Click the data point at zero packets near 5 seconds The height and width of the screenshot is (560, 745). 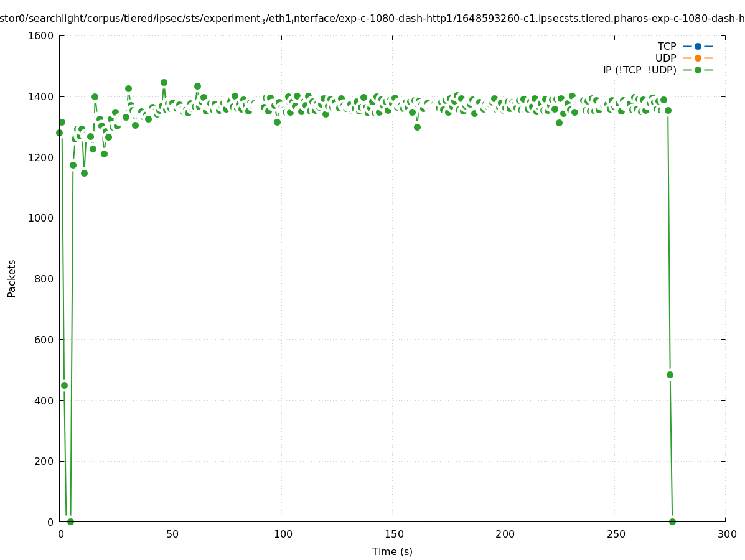click(70, 521)
